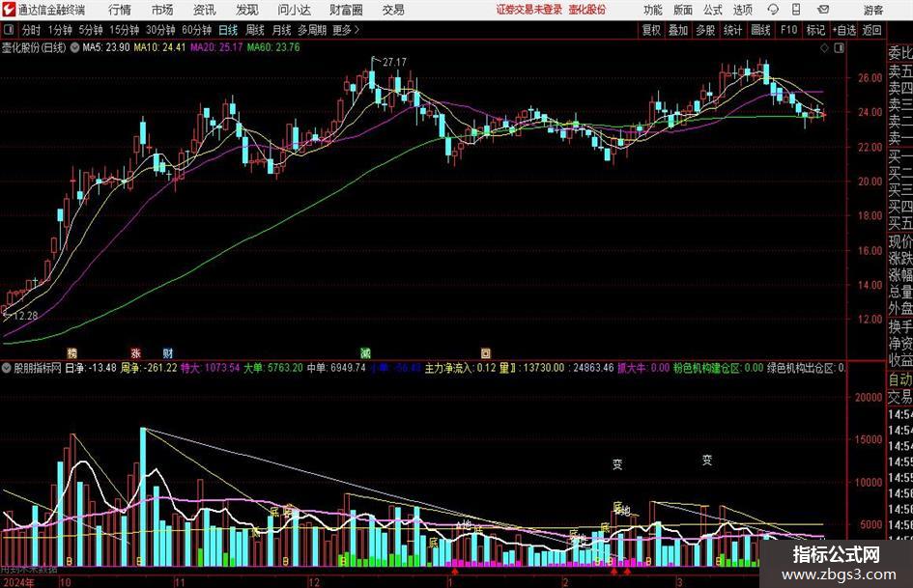Click the Tongdaxin red logo icon

coord(9,10)
